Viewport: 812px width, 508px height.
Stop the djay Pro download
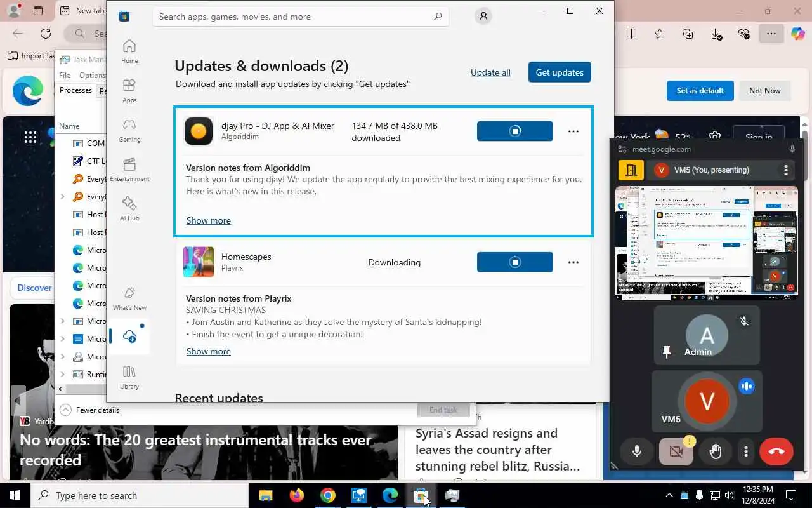click(515, 131)
